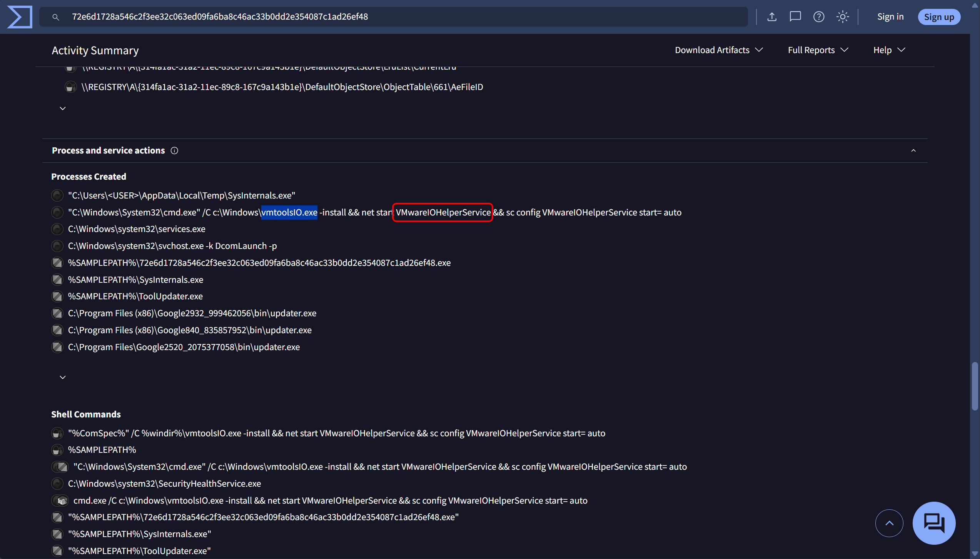The width and height of the screenshot is (980, 559).
Task: Collapse the Process and service actions section
Action: (x=913, y=150)
